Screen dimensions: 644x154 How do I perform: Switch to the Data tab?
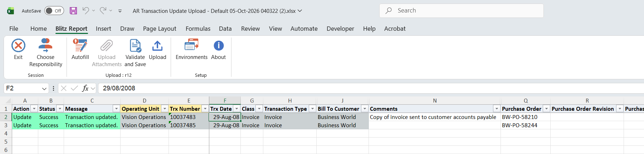(x=225, y=29)
